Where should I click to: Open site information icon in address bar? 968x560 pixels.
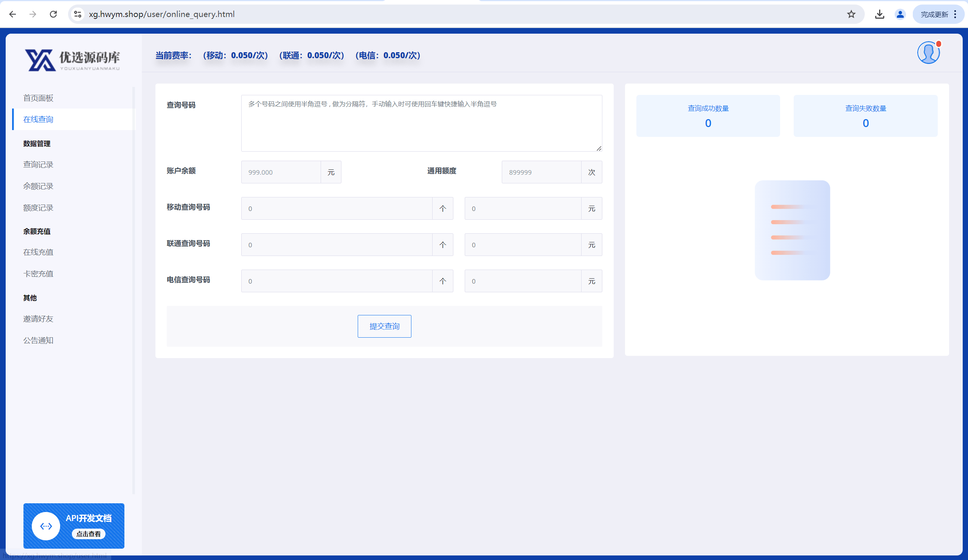point(78,14)
